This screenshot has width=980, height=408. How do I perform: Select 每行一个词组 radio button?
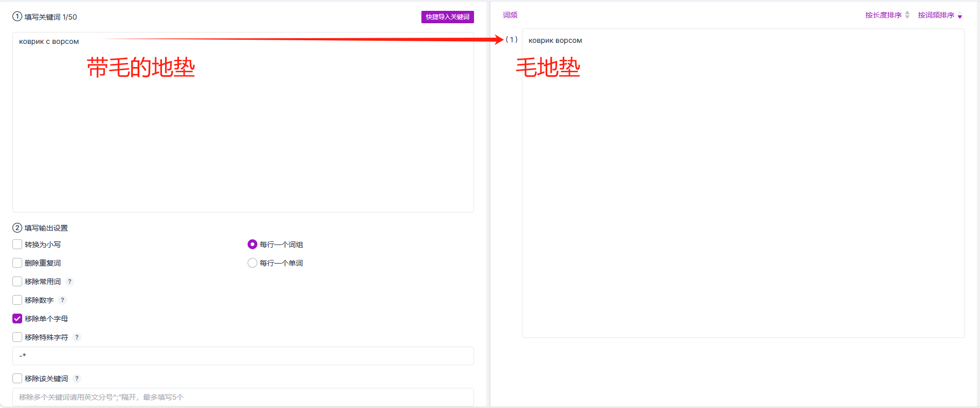point(252,244)
